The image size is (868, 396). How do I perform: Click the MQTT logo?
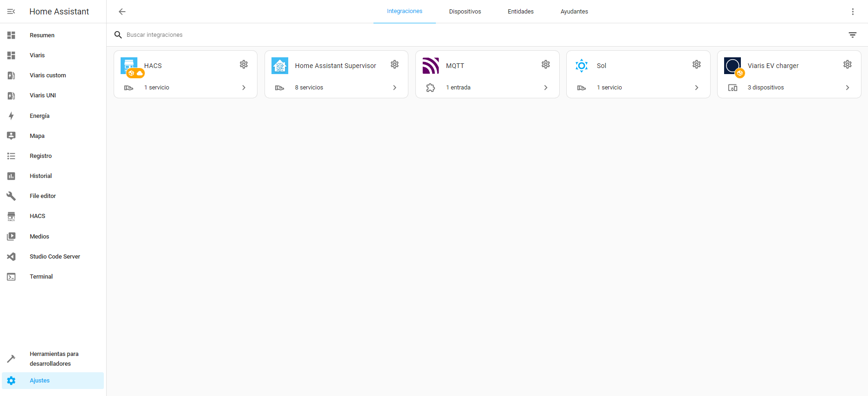point(431,66)
